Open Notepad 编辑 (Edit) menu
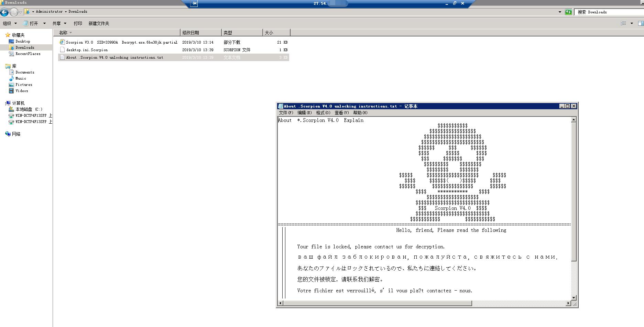This screenshot has height=327, width=644. [x=305, y=113]
